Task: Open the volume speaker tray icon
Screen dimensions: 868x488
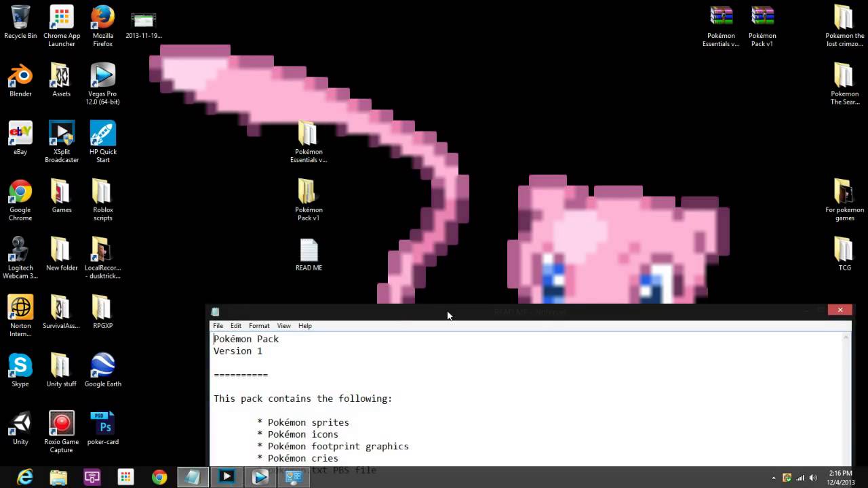Action: pos(812,478)
